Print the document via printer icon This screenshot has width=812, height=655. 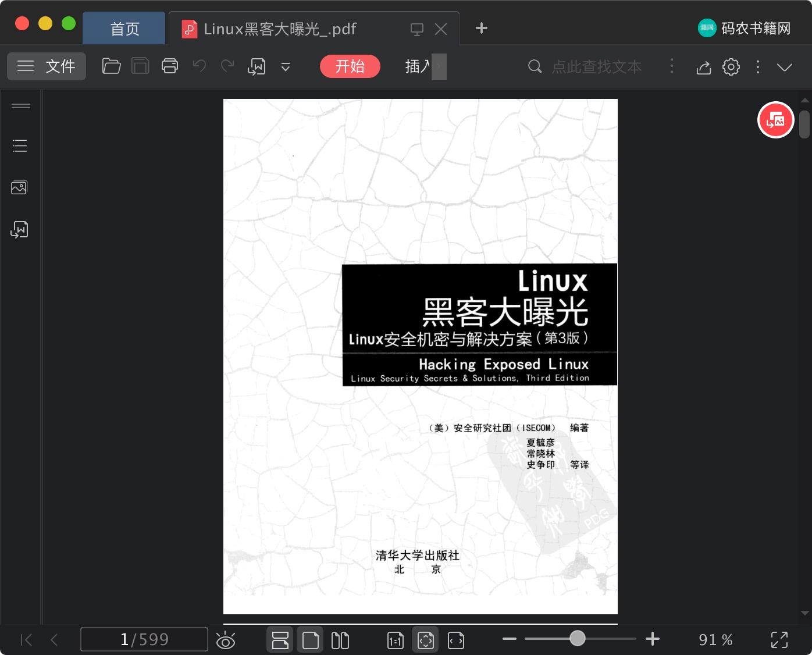[170, 66]
